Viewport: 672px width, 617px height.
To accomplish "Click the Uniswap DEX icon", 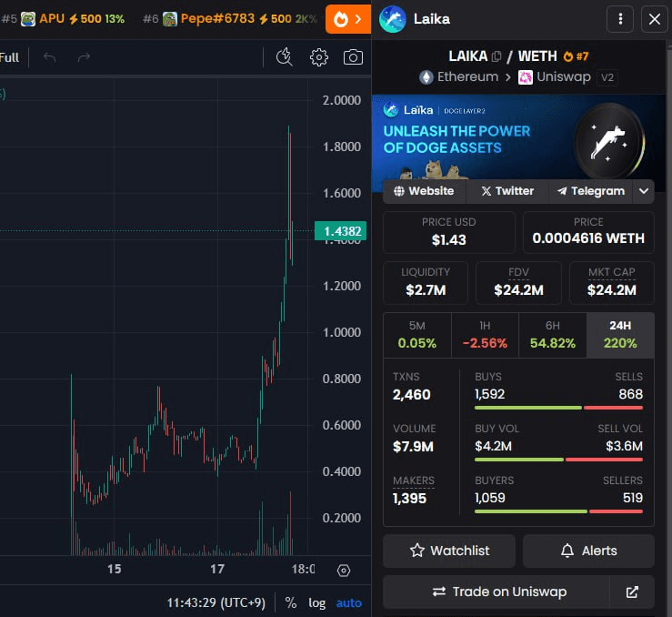I will [x=526, y=77].
